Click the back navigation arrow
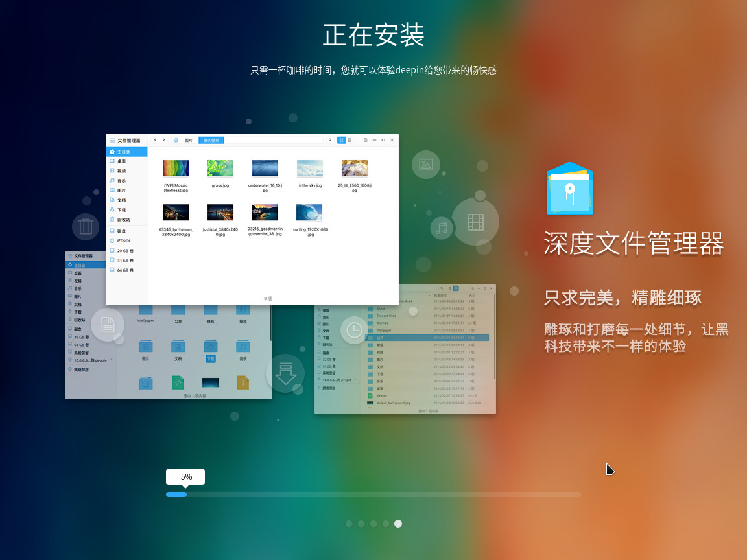Image resolution: width=747 pixels, height=560 pixels. [x=156, y=140]
